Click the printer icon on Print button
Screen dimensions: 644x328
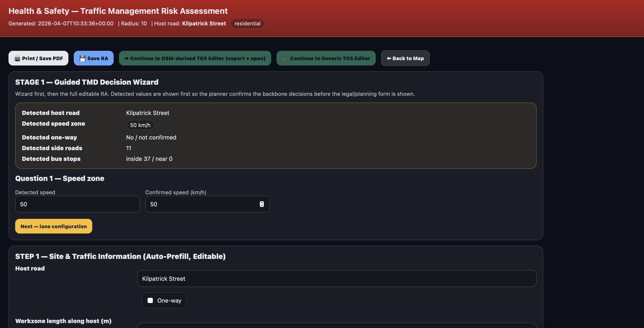coord(17,59)
